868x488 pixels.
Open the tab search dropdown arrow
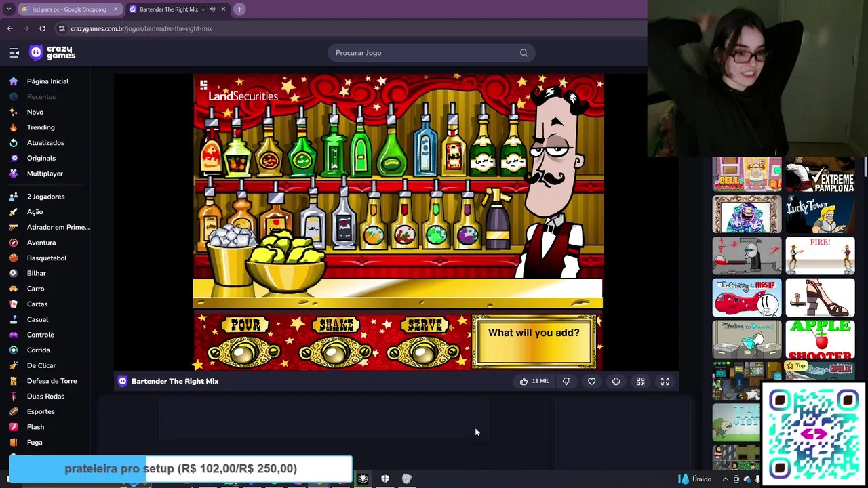[x=9, y=9]
